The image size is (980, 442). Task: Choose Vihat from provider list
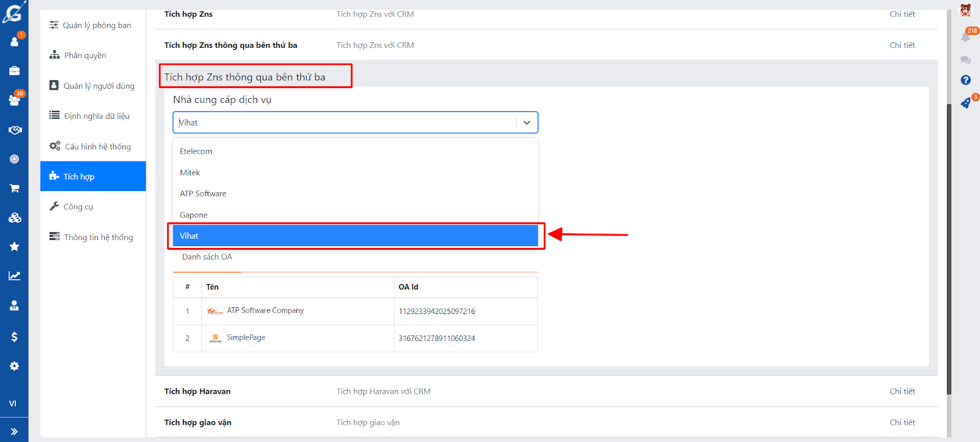coord(355,236)
